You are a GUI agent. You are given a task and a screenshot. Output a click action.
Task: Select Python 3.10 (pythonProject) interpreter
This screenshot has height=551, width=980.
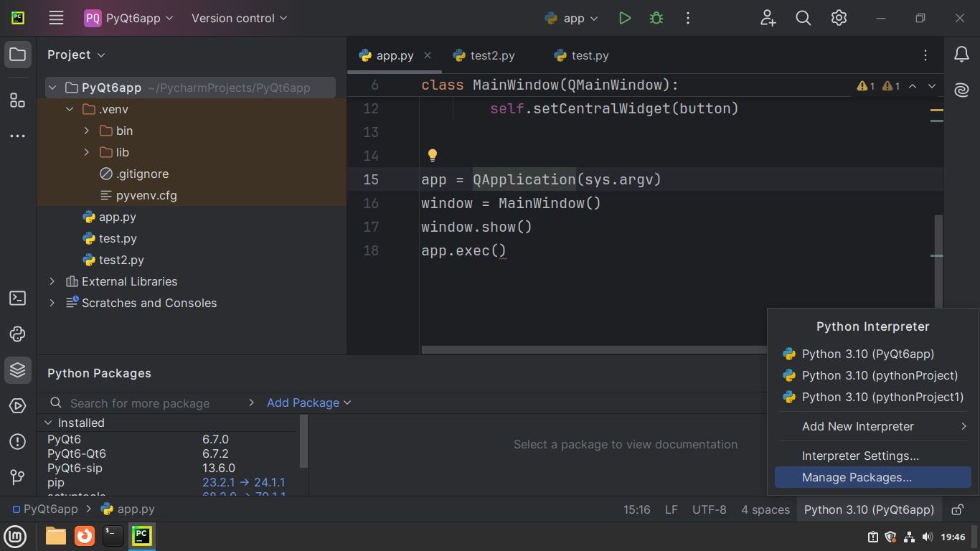[x=873, y=375]
